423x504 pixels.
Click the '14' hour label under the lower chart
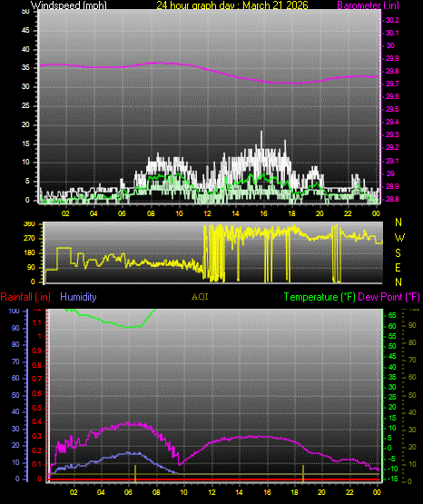(239, 492)
